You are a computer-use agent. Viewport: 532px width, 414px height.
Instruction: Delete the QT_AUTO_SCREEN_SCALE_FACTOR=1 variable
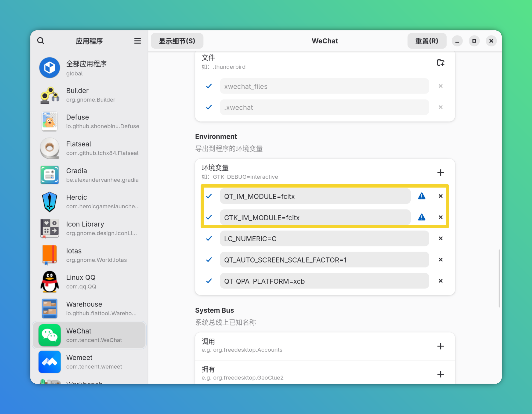tap(440, 259)
